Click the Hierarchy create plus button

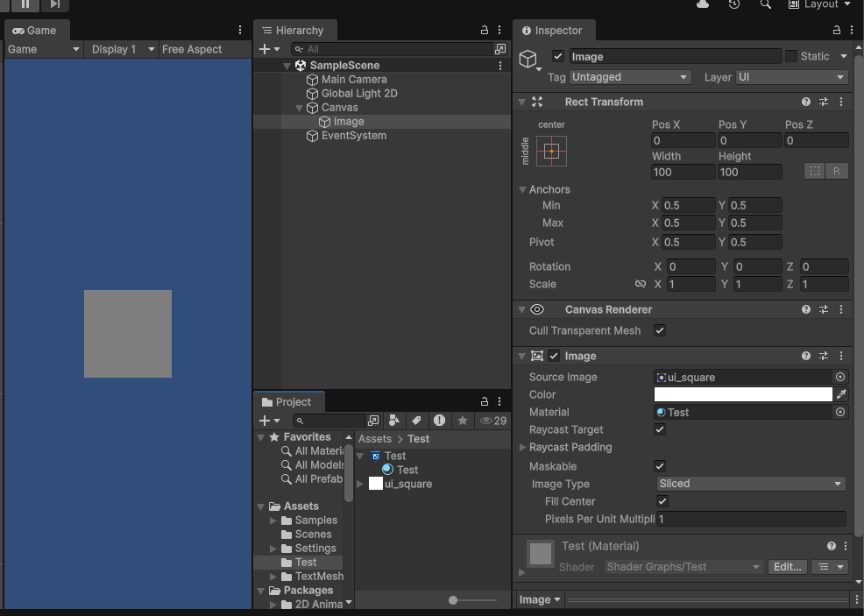pos(269,49)
